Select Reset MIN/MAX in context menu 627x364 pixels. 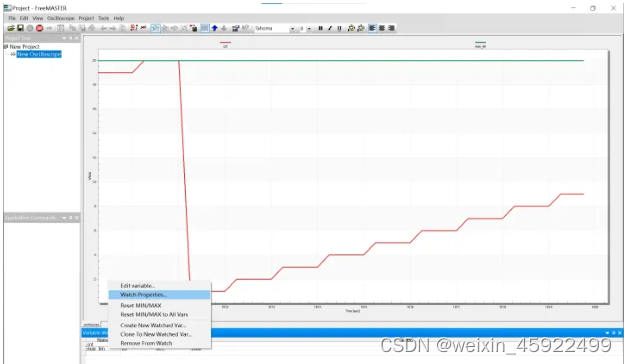pyautogui.click(x=160, y=305)
